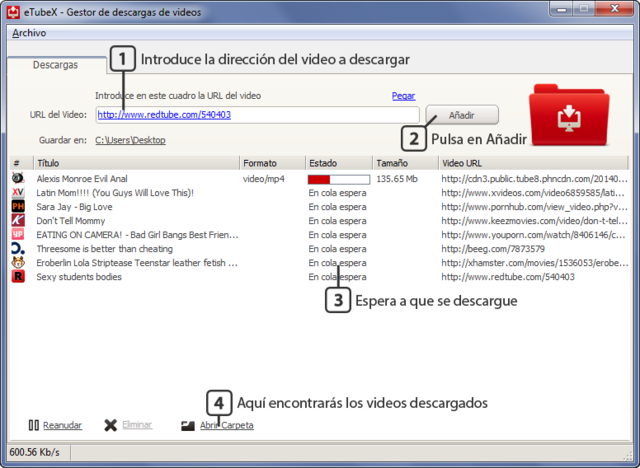Click the '135.65 Mb' size cell
Image resolution: width=640 pixels, height=468 pixels.
tap(397, 179)
